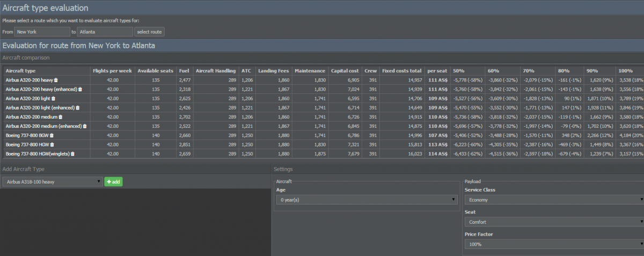This screenshot has width=644, height=256.
Task: Delete the Boeing 737-800 HGW entry
Action: [52, 144]
